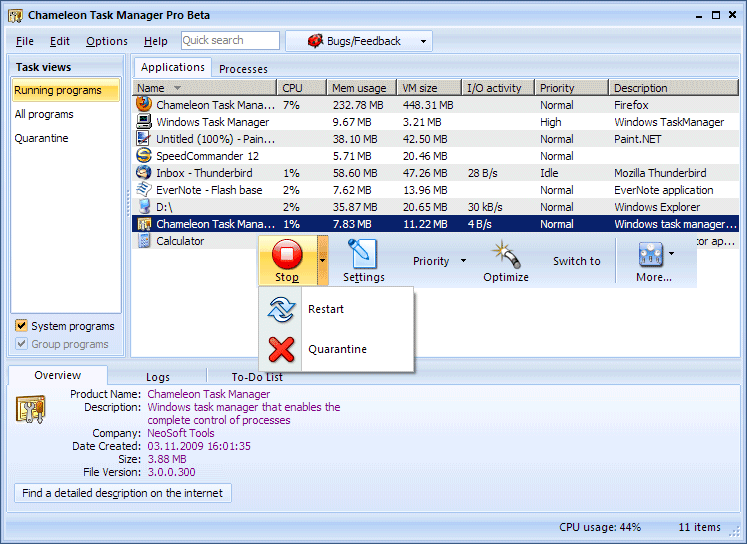Click the Mozilla Thunderbird description cell
The image size is (747, 544).
(x=660, y=173)
